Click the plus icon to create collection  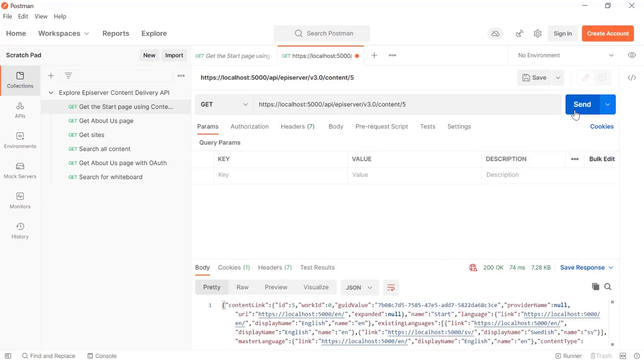[51, 76]
